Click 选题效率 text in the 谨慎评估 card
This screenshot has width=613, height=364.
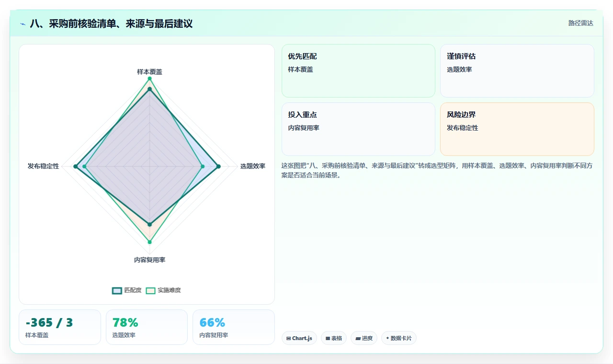tap(459, 69)
